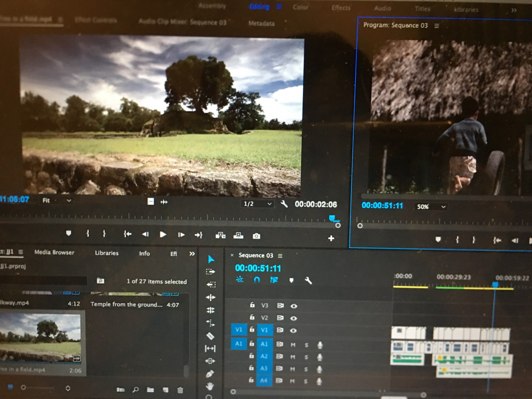Viewport: 532px width, 399px height.
Task: Open 1/2 playback resolution dropdown
Action: click(x=257, y=204)
